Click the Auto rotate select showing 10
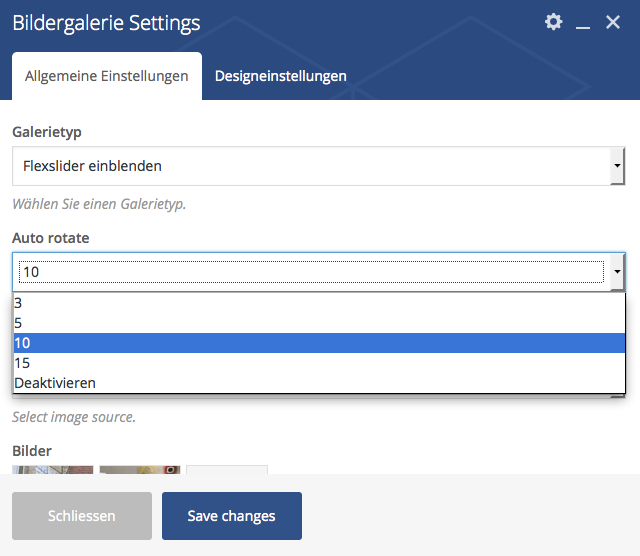640x556 pixels. pos(318,272)
